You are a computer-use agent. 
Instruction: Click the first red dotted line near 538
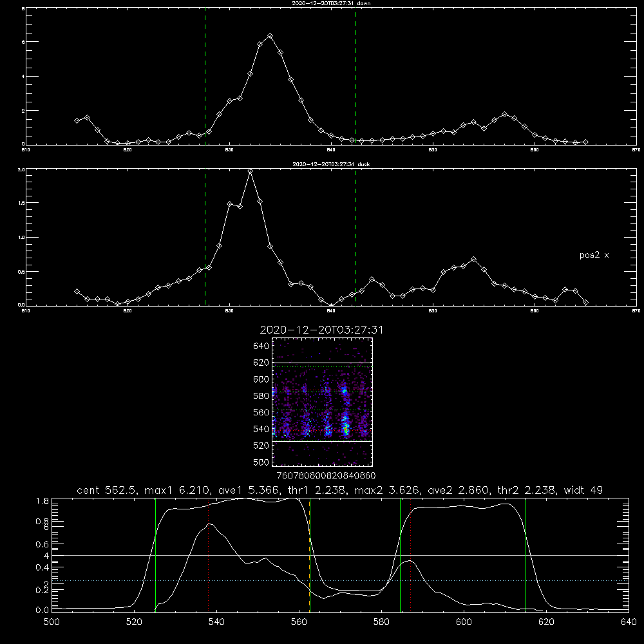coord(208,555)
